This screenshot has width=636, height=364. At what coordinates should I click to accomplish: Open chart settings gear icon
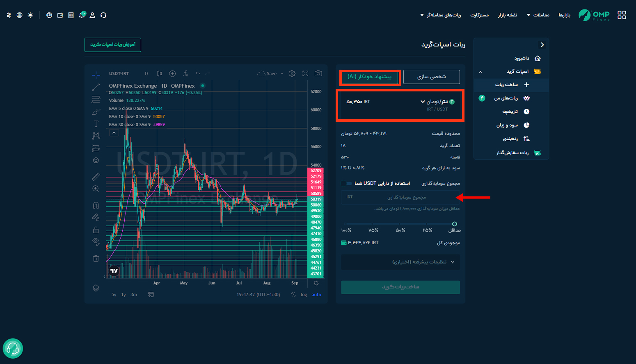(x=292, y=73)
